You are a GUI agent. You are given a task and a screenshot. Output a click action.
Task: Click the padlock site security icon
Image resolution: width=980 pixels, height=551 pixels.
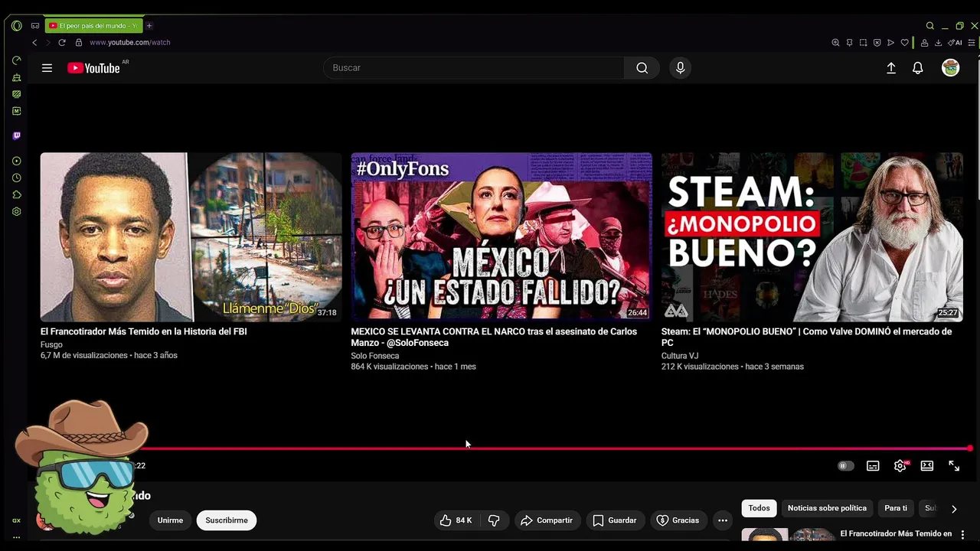point(78,42)
